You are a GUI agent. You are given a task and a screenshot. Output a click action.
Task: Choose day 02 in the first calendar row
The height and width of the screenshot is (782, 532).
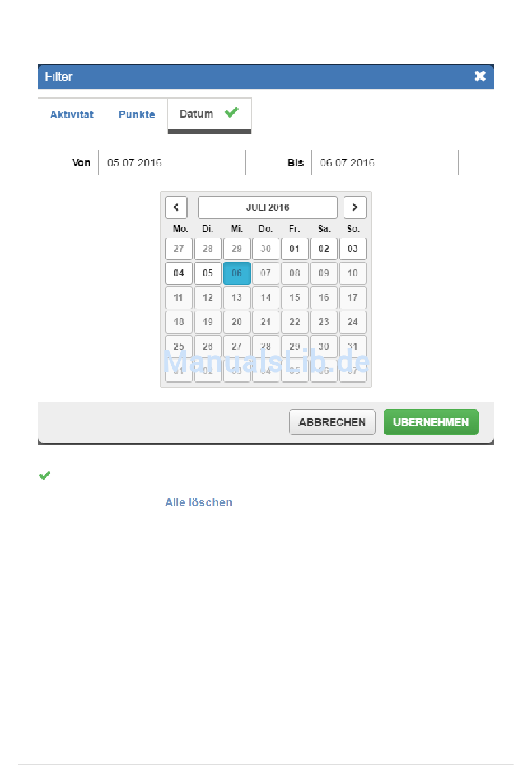tap(324, 249)
